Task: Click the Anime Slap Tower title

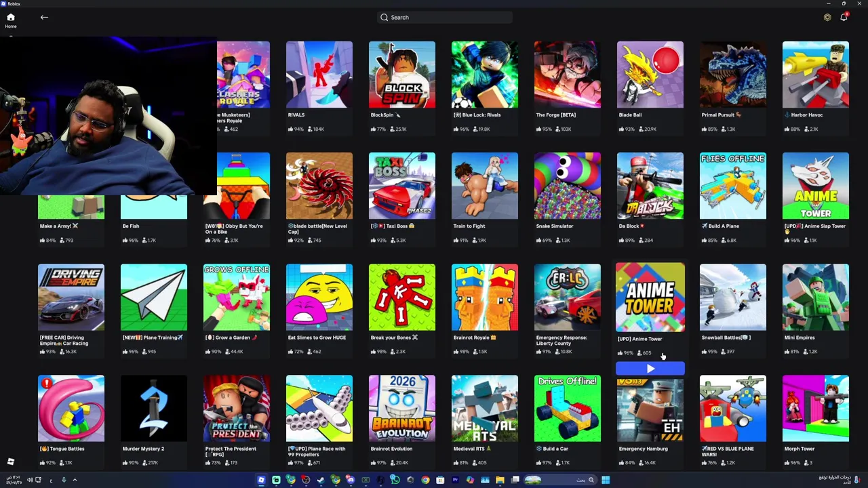Action: [814, 228]
